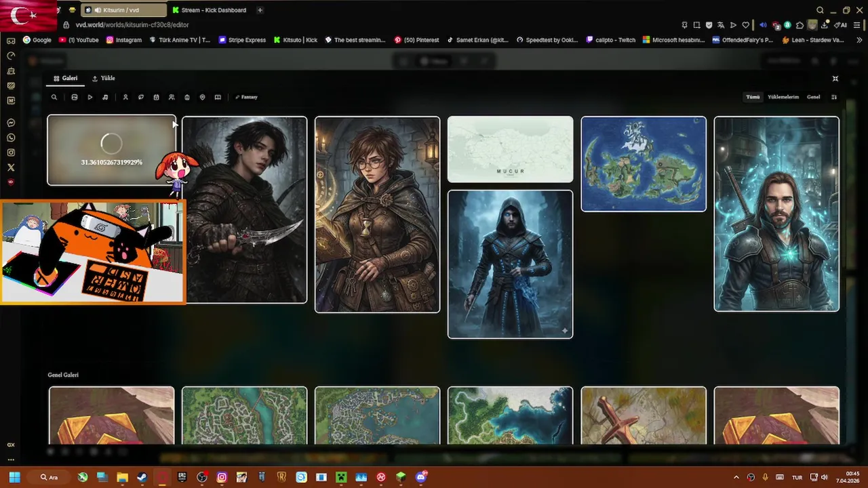The height and width of the screenshot is (488, 868).
Task: Select the dark-haired rogue with dagger image
Action: coord(244,209)
